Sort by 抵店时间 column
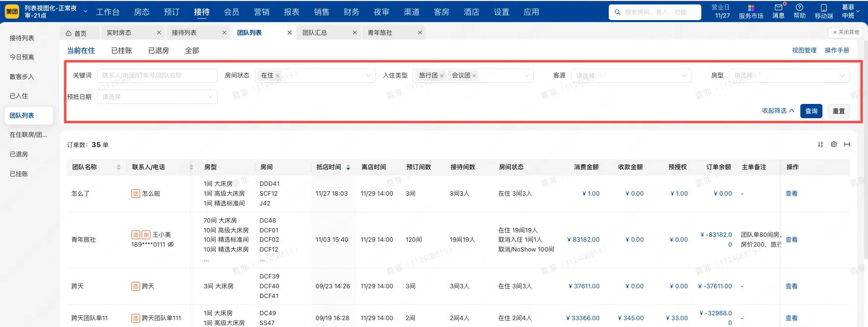 point(348,167)
